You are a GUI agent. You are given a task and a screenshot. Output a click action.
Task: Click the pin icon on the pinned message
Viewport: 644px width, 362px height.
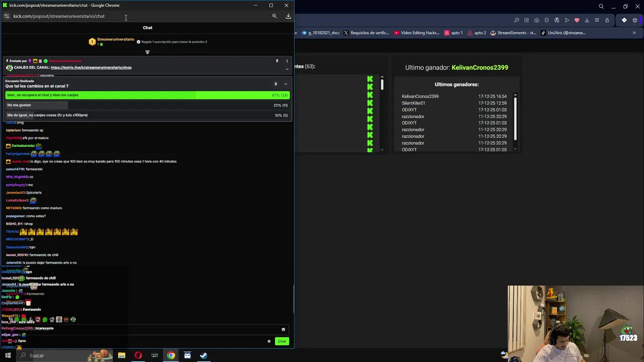pyautogui.click(x=277, y=61)
